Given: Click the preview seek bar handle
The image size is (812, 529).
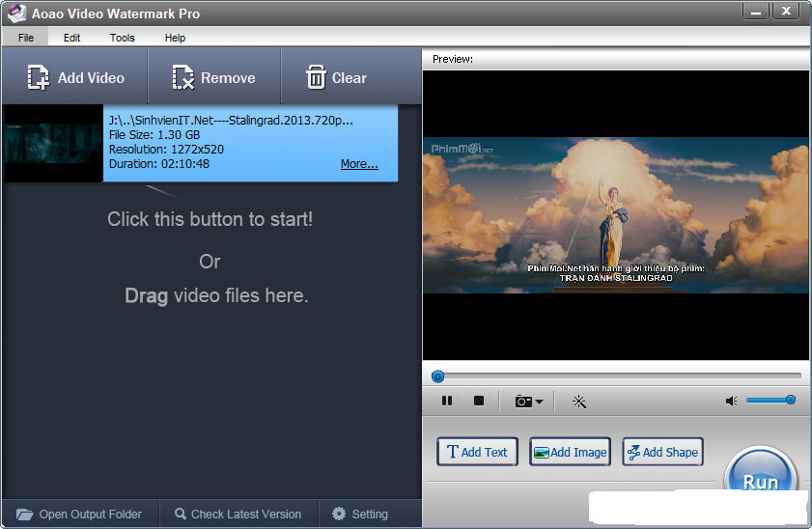Looking at the screenshot, I should (x=437, y=376).
